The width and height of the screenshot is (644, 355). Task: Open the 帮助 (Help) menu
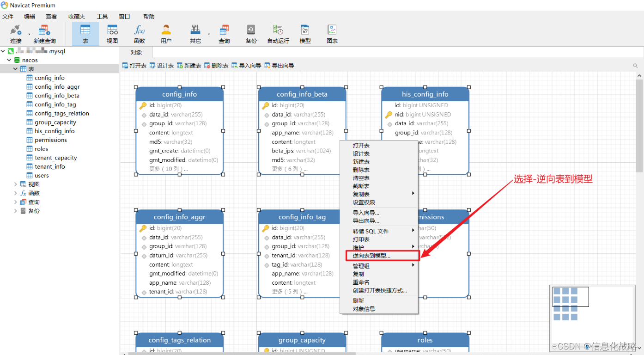(149, 17)
